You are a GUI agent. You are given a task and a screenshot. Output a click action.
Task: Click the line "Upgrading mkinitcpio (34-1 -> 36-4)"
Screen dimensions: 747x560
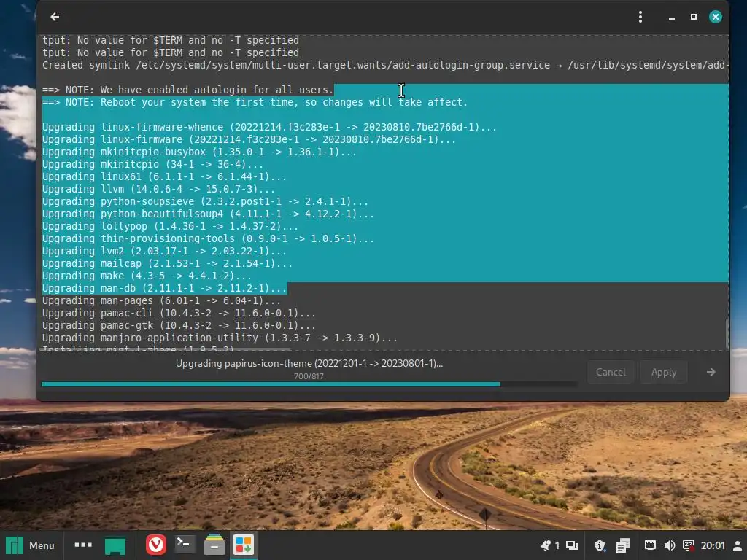[152, 164]
